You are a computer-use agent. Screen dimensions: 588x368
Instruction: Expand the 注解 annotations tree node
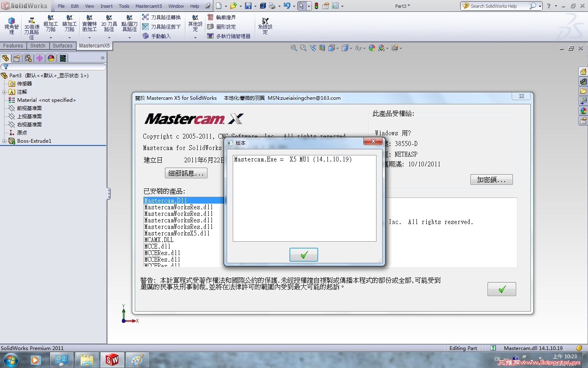tap(4, 92)
